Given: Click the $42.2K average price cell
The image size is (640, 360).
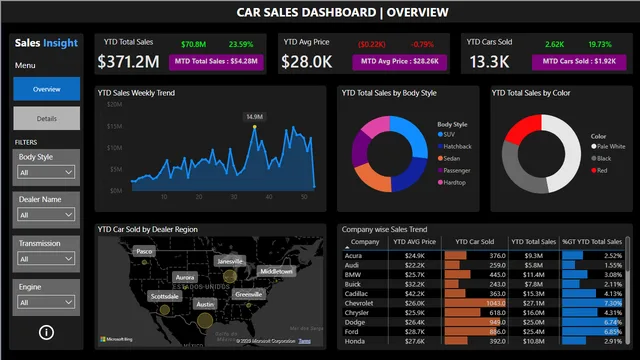Looking at the screenshot, I should click(415, 293).
